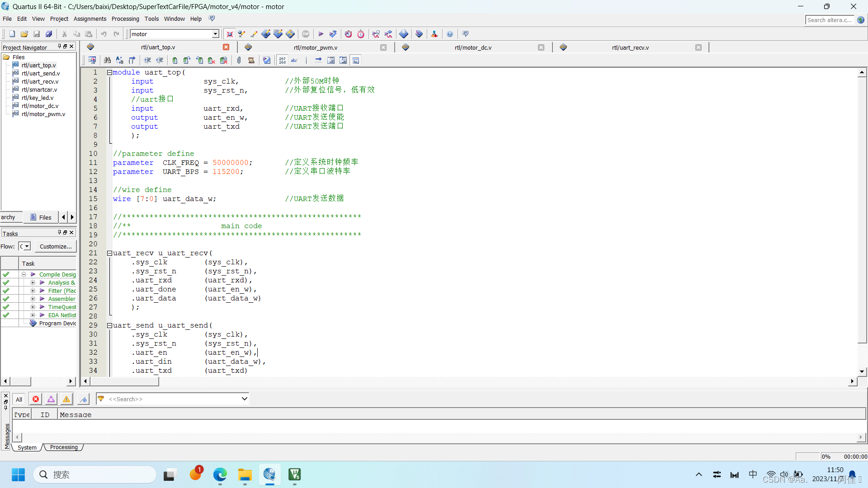Open the Flow dropdown in Tasks panel
This screenshot has height=488, width=868.
click(26, 246)
